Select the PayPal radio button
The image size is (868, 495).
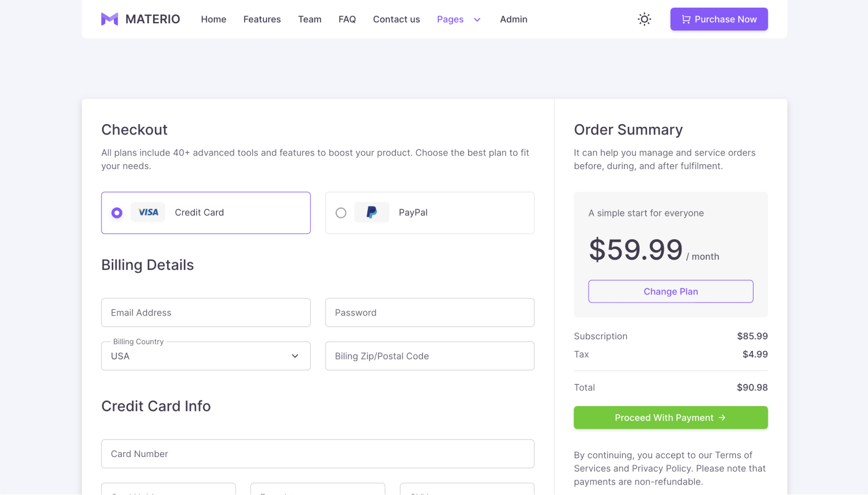click(x=341, y=213)
